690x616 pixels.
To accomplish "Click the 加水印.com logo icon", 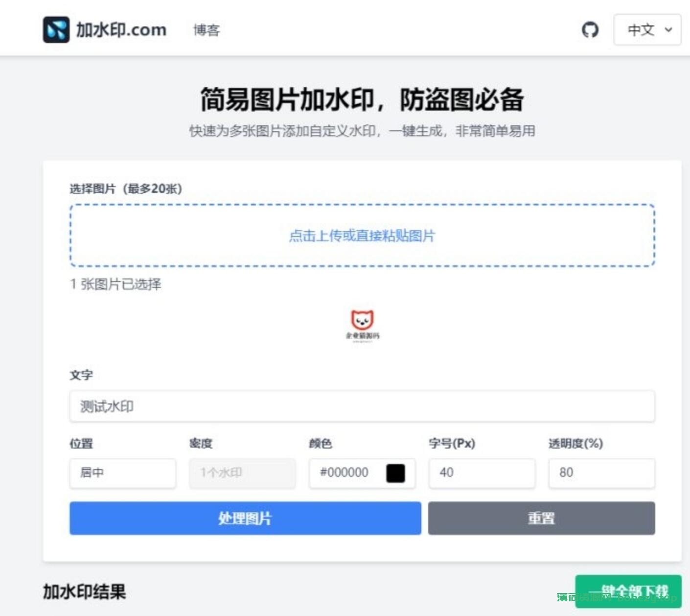I will pos(56,30).
